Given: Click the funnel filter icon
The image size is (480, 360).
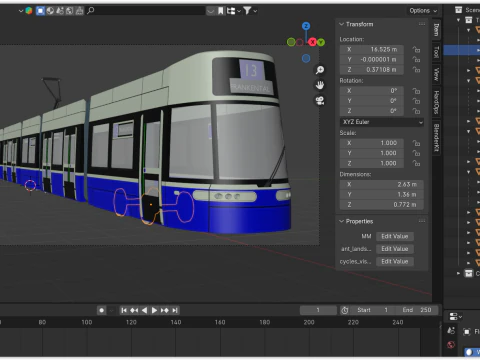Looking at the screenshot, I should pos(247,11).
